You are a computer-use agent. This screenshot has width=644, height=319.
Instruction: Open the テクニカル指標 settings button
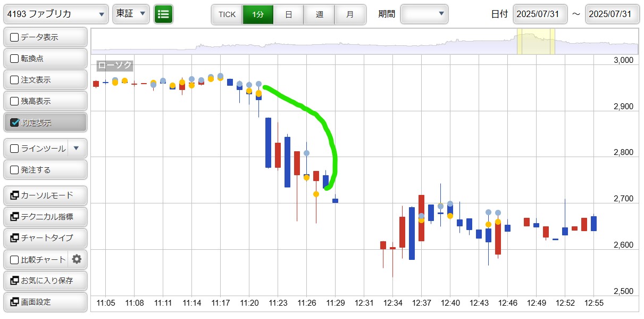45,217
